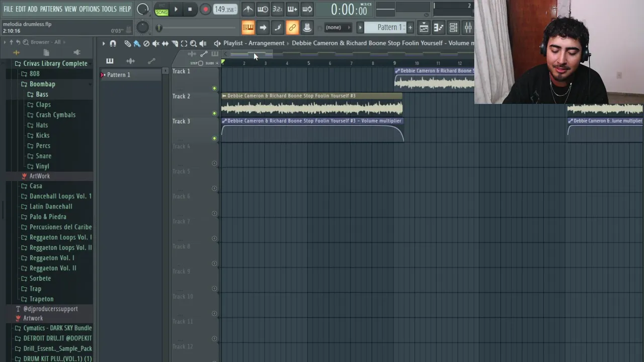Mute Track 1 with its green dot
644x362 pixels.
tap(214, 88)
